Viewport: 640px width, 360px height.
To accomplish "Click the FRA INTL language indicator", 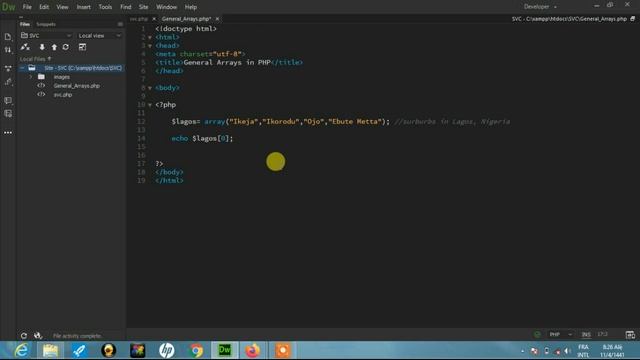I will (583, 351).
